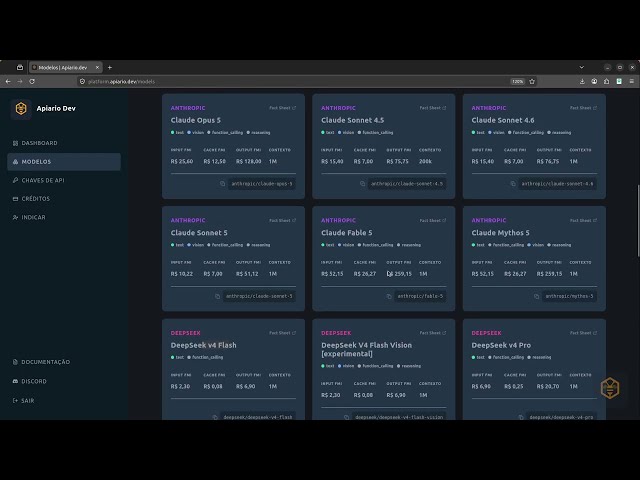
Task: Click the Apiario Dev bee logo
Action: (21, 109)
